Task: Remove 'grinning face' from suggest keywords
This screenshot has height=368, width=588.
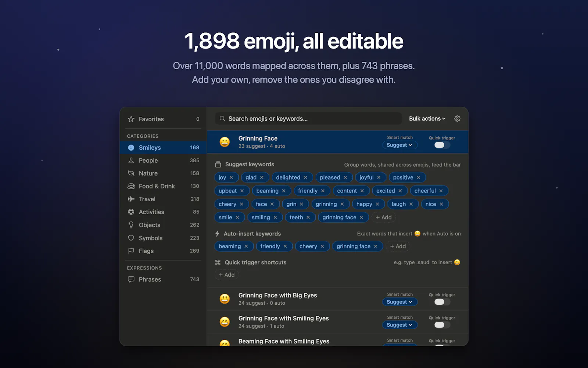Action: (x=361, y=217)
